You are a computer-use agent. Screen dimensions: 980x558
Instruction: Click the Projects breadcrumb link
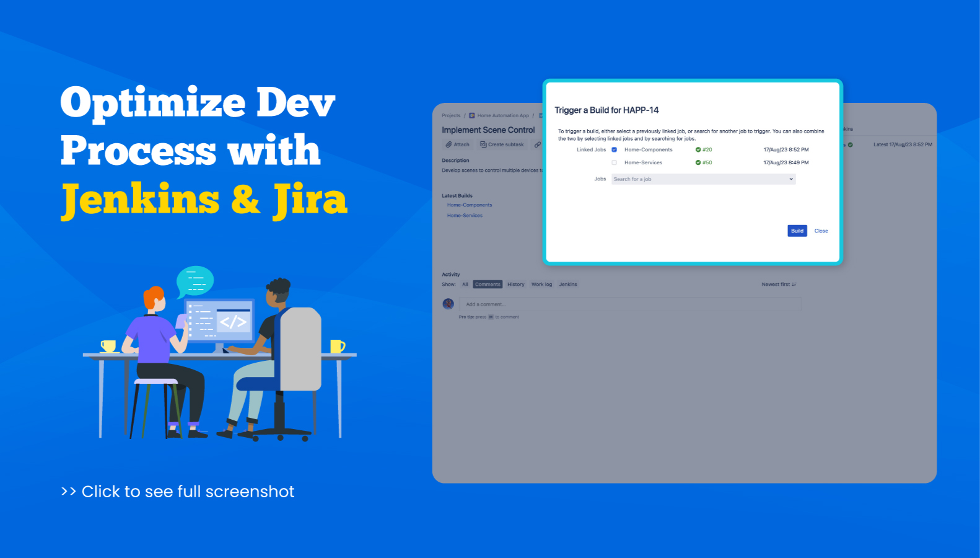(x=451, y=115)
